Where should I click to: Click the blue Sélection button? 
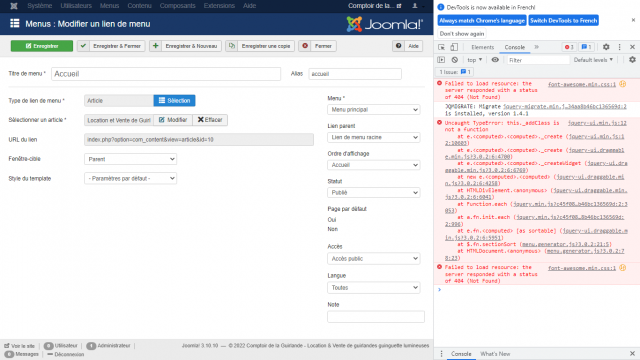pyautogui.click(x=174, y=100)
